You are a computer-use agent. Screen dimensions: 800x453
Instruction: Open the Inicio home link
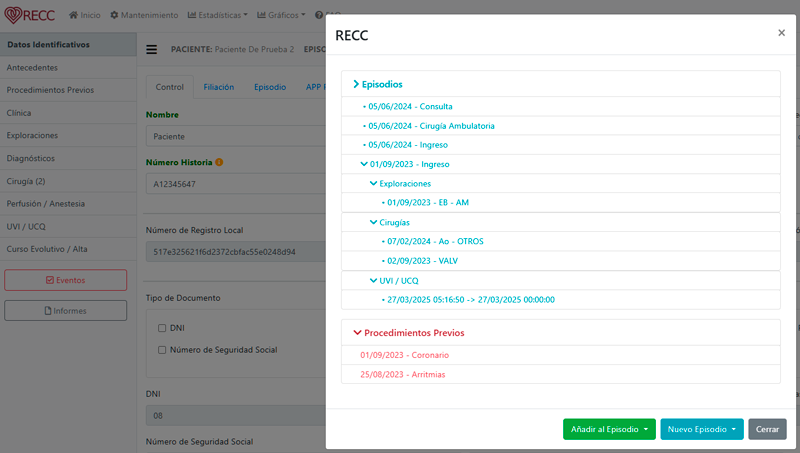point(84,16)
